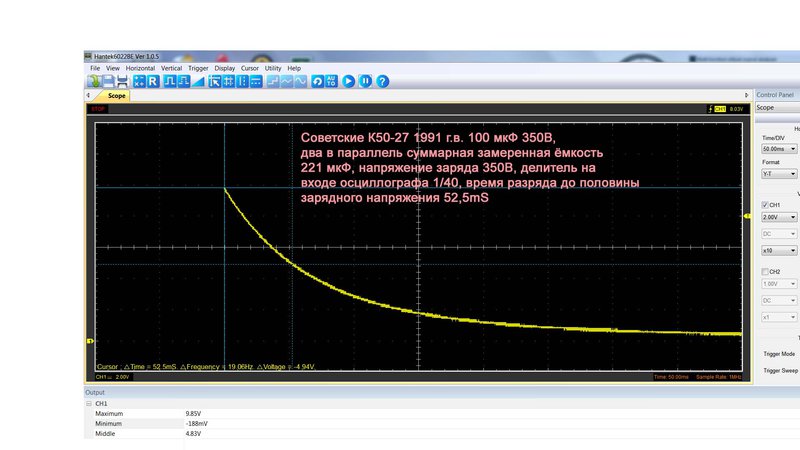Open the Horizontal menu
The height and width of the screenshot is (450, 800).
tap(140, 68)
